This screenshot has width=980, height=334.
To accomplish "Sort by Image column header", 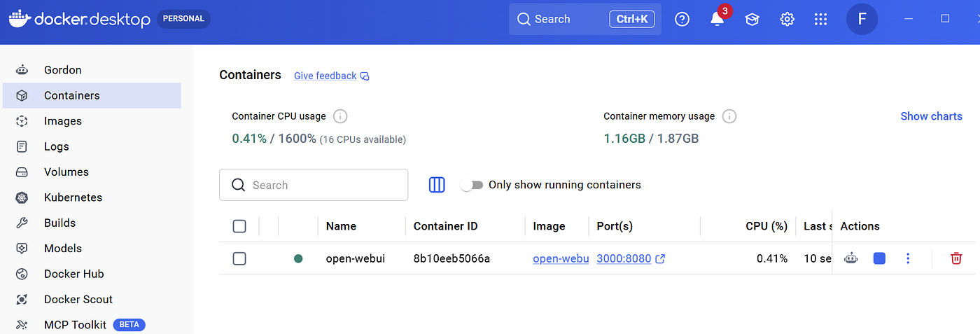I will click(549, 226).
